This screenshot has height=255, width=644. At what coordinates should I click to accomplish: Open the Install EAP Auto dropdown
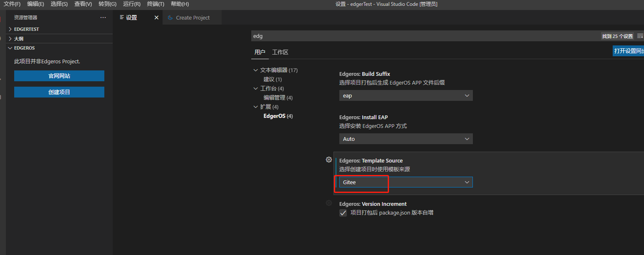point(406,139)
